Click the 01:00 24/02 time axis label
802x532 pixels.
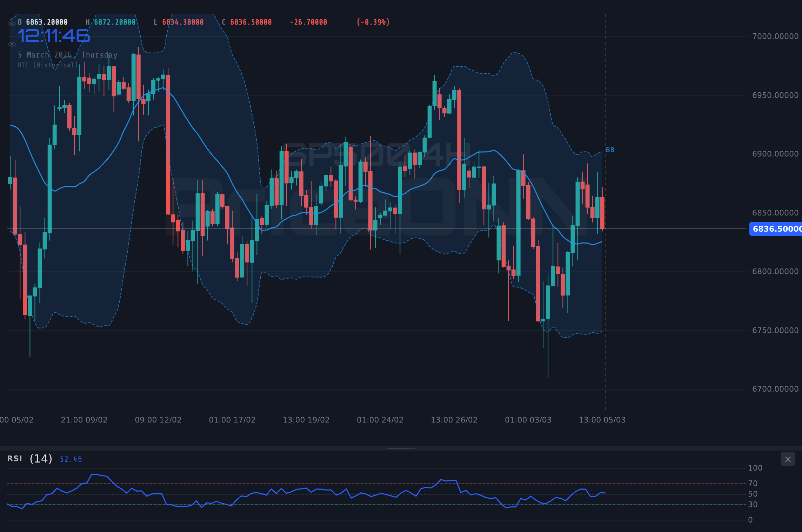tap(380, 420)
